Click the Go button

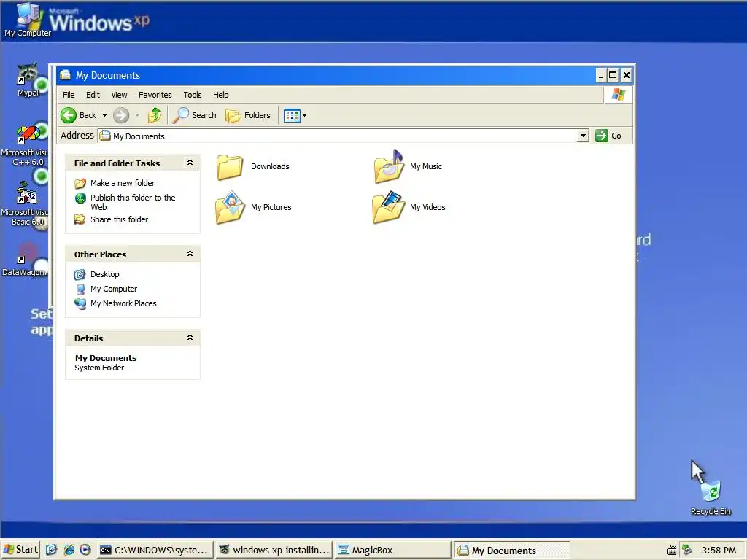[608, 136]
